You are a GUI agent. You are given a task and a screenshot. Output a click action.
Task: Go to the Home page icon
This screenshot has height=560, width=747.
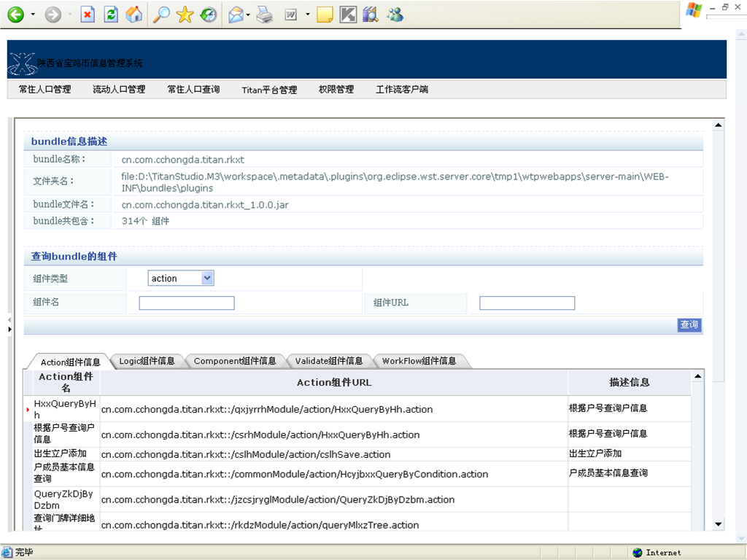134,15
